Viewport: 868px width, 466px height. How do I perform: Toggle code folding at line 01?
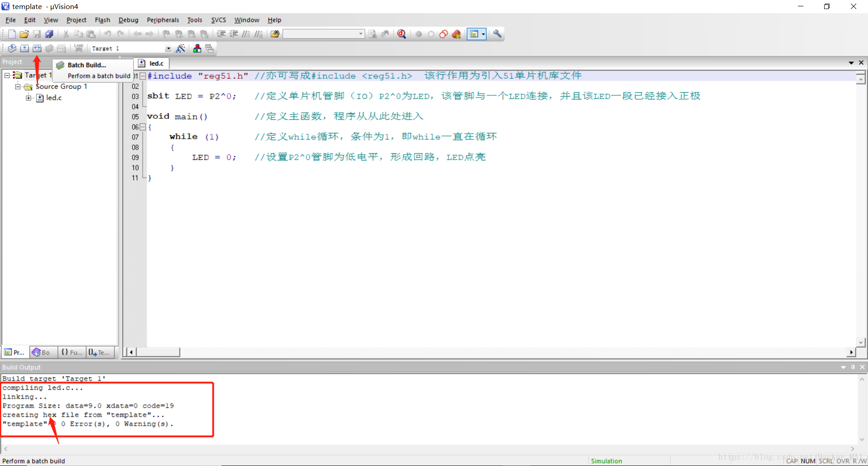[x=142, y=76]
